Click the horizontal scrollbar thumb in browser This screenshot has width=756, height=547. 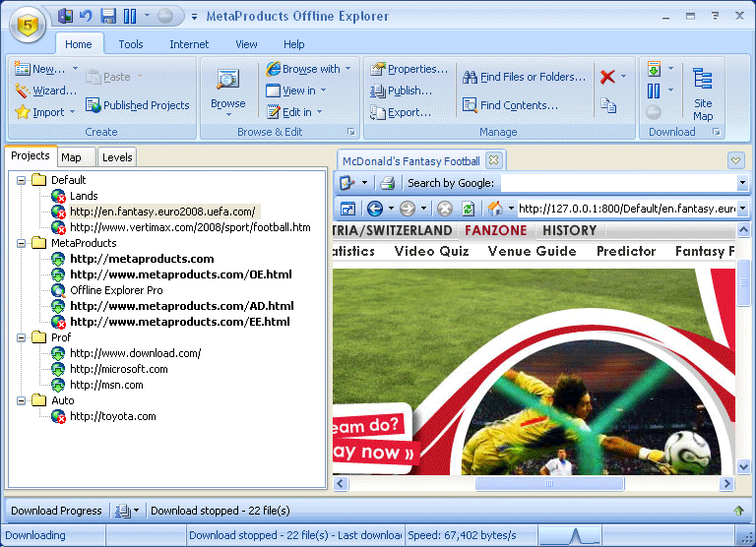tap(549, 483)
